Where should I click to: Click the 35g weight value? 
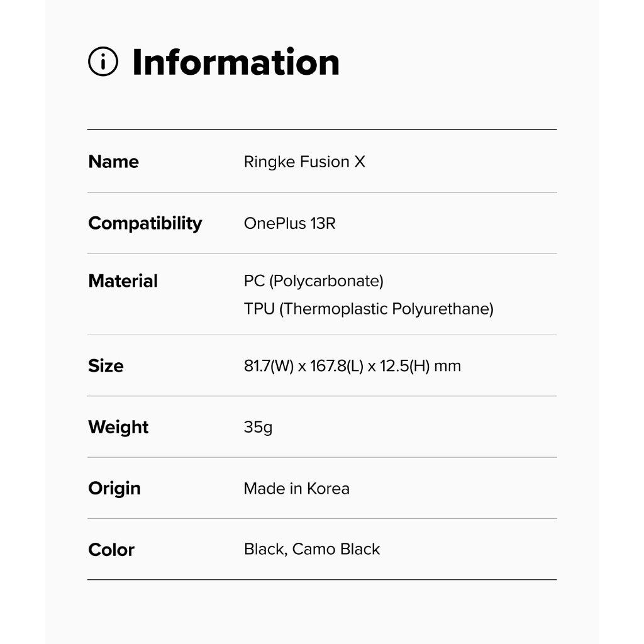(x=258, y=427)
